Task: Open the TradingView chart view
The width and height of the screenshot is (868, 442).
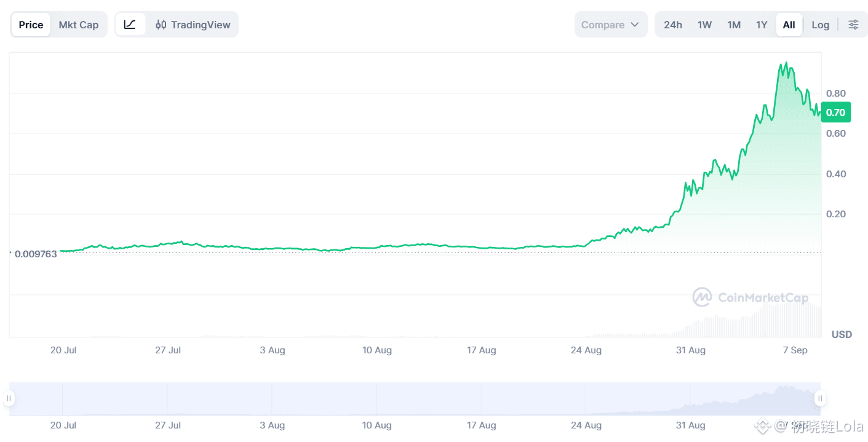Action: (x=193, y=25)
